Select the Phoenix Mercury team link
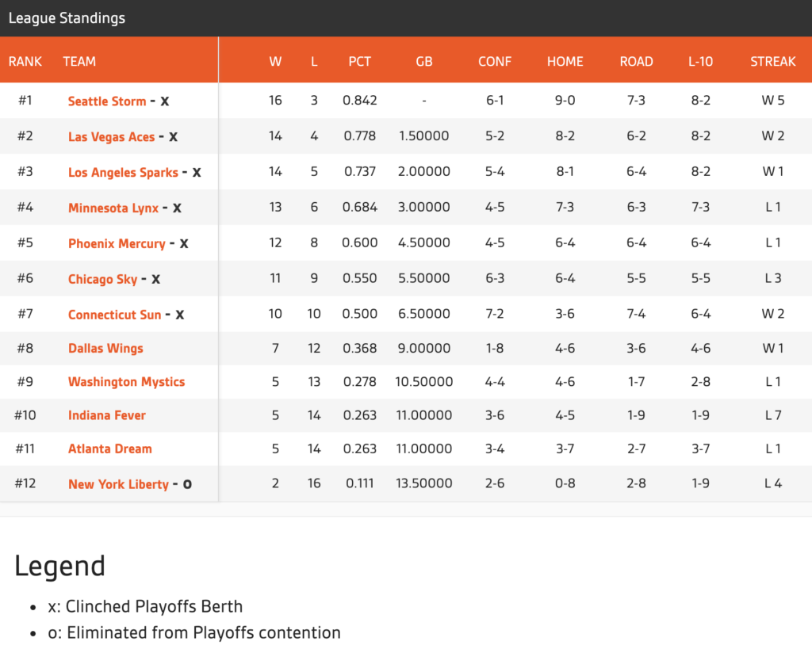This screenshot has height=653, width=812. 117,243
